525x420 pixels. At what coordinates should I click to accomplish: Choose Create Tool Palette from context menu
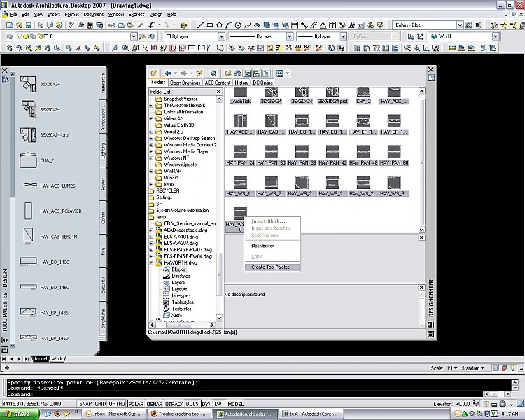(x=270, y=267)
